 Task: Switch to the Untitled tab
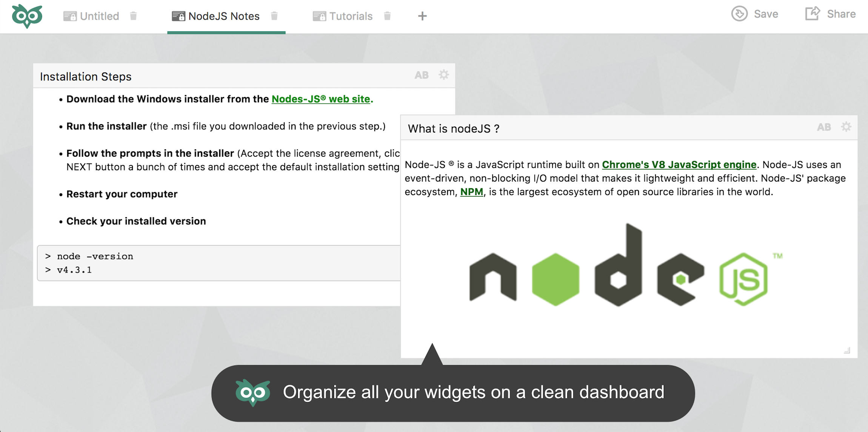click(99, 16)
